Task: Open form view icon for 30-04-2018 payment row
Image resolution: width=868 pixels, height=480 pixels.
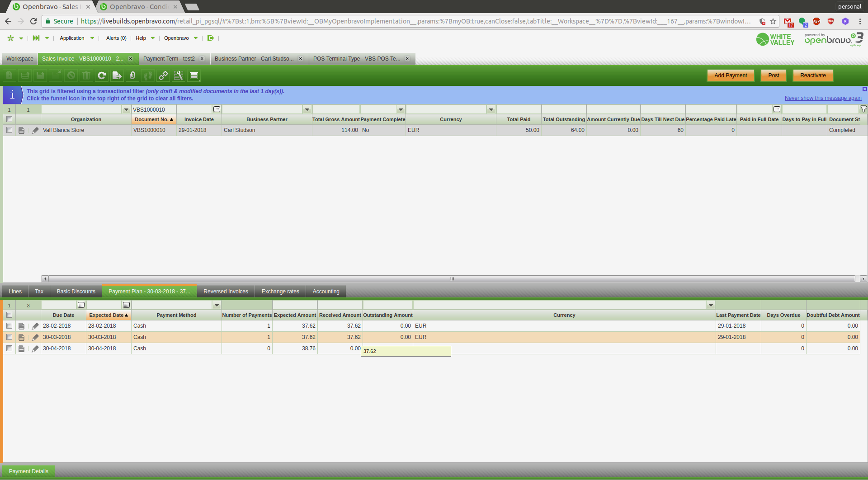Action: click(x=21, y=348)
